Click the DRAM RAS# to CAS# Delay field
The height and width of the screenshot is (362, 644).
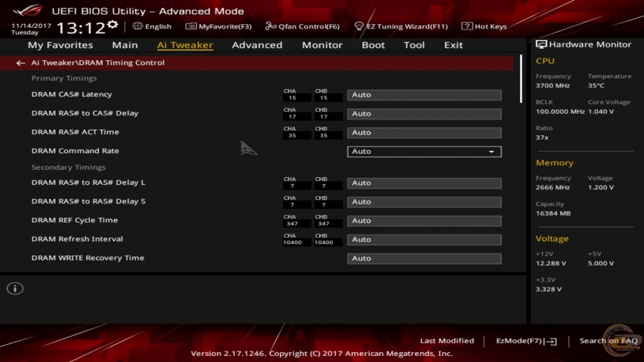pyautogui.click(x=424, y=114)
